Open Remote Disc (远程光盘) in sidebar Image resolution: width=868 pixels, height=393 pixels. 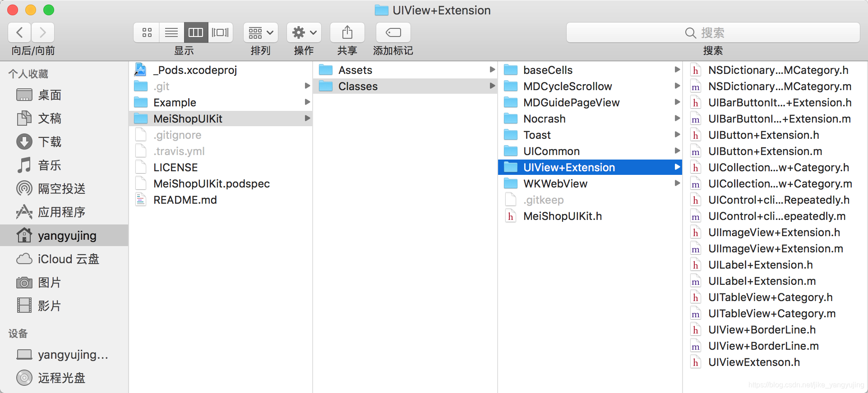[64, 378]
